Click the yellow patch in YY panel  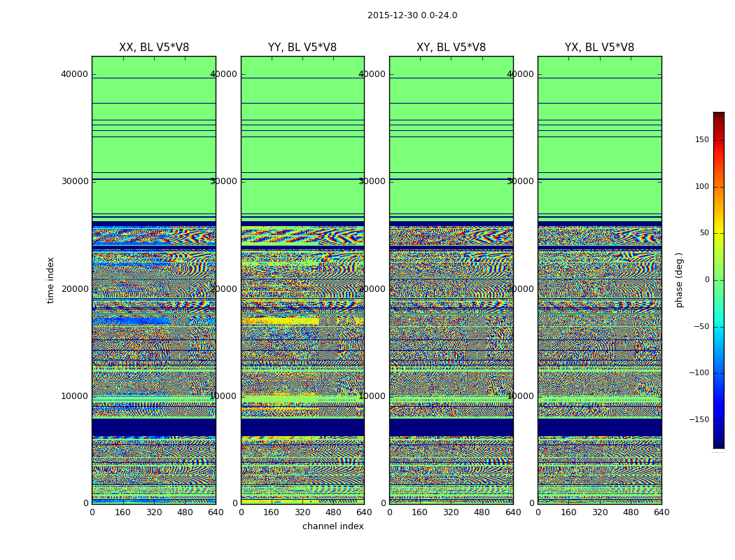280,321
